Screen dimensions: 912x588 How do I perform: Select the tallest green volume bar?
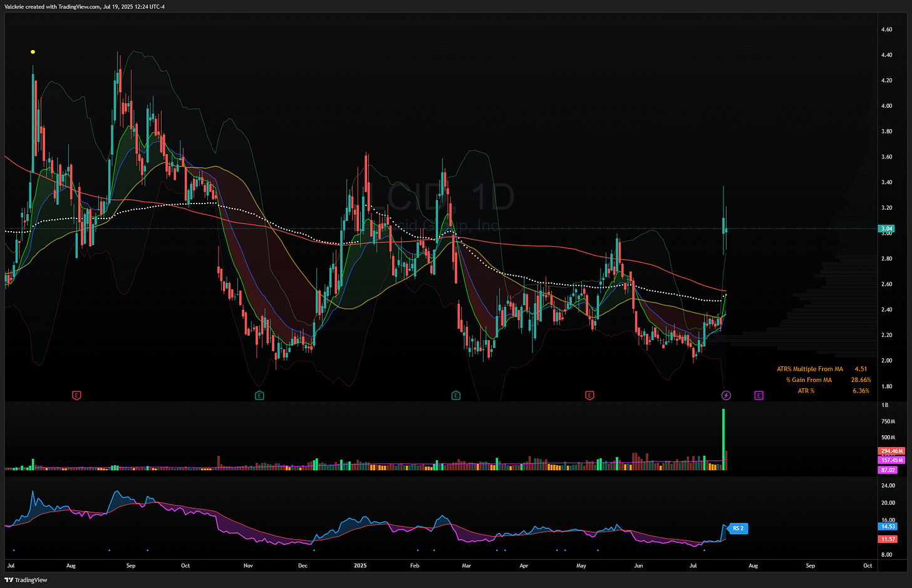coord(723,440)
